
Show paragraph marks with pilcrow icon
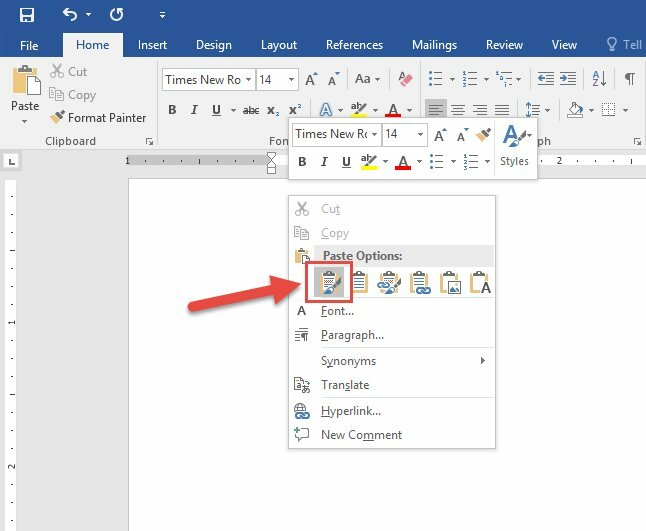pyautogui.click(x=630, y=79)
